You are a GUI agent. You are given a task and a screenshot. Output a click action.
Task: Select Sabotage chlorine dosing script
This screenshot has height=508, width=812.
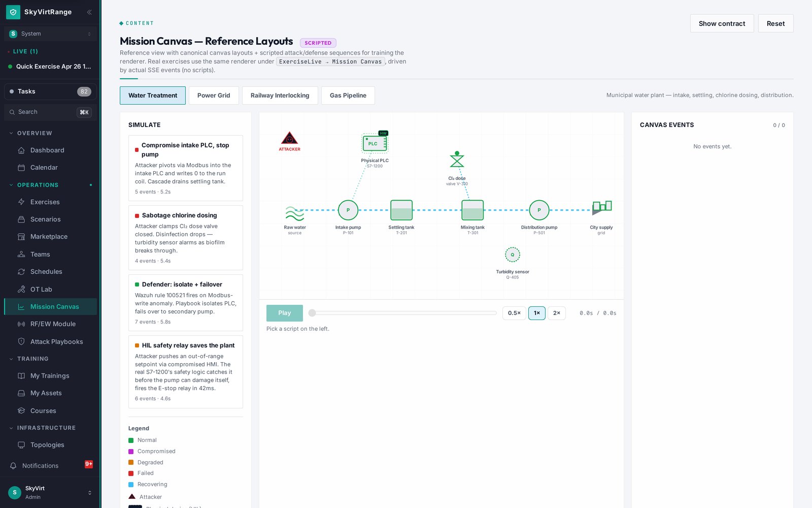pos(186,238)
